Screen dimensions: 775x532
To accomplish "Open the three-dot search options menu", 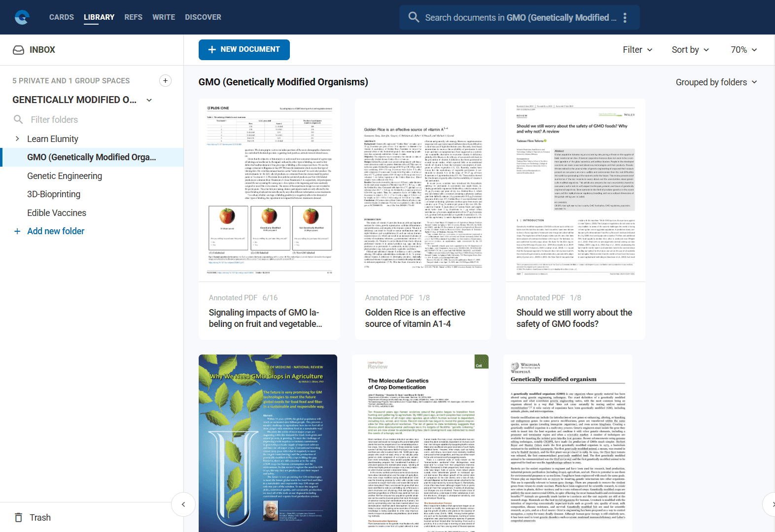I will (625, 18).
